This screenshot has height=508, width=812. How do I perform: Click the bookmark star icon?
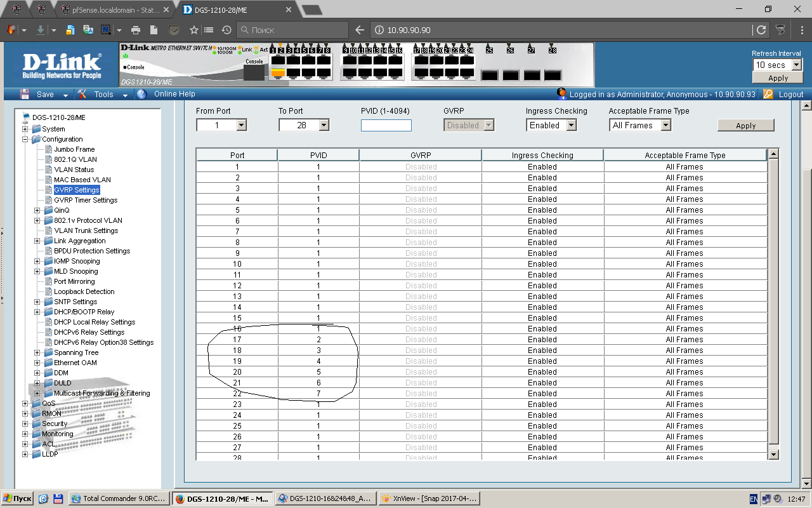coord(194,30)
